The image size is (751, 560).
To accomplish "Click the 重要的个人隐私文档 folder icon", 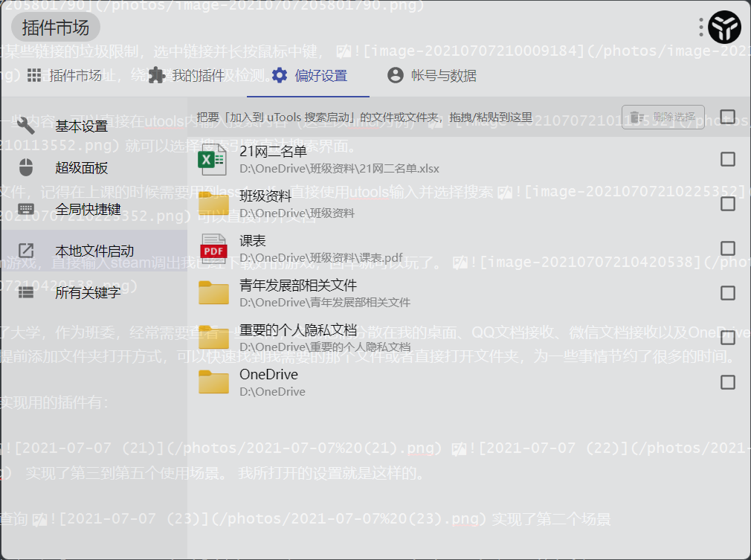I will point(213,338).
